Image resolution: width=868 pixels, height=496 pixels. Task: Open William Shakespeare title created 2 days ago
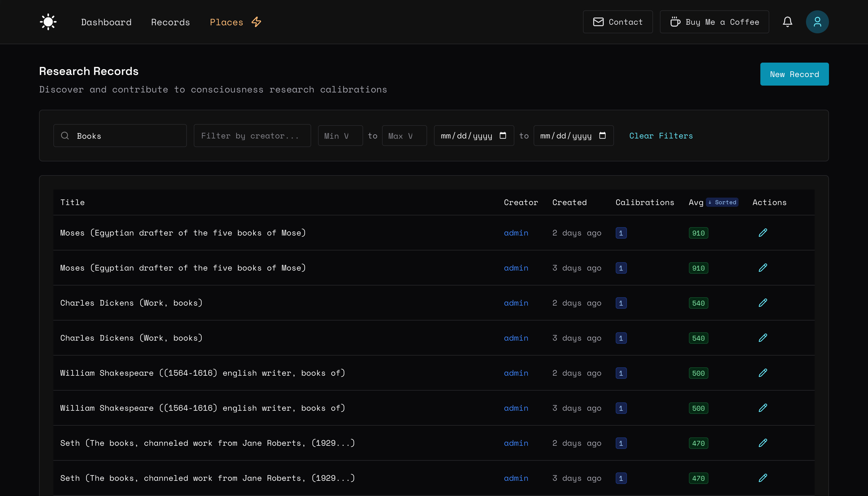pyautogui.click(x=203, y=373)
